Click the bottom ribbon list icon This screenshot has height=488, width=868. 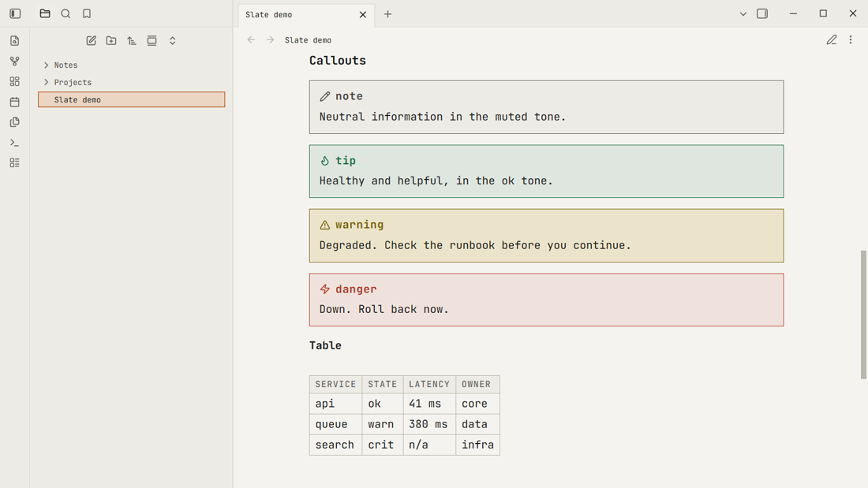coord(15,162)
